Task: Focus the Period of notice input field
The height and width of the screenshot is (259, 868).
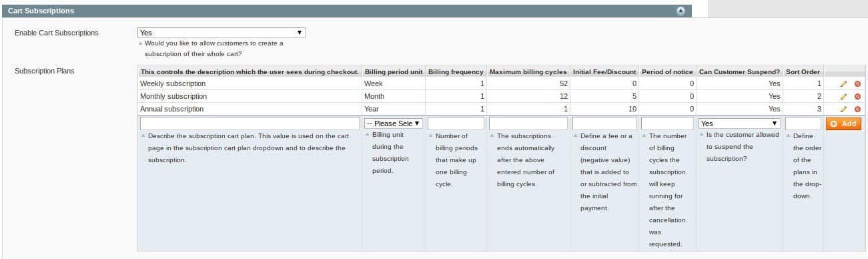Action: (x=667, y=123)
